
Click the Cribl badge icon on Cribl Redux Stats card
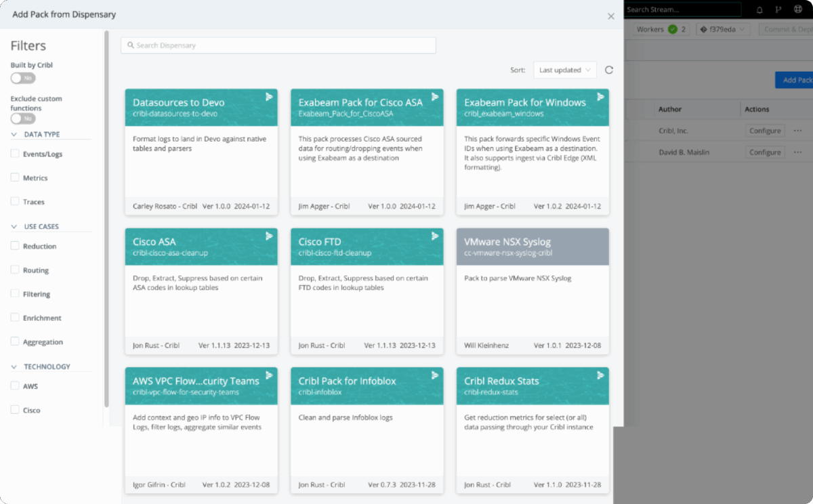(x=600, y=375)
